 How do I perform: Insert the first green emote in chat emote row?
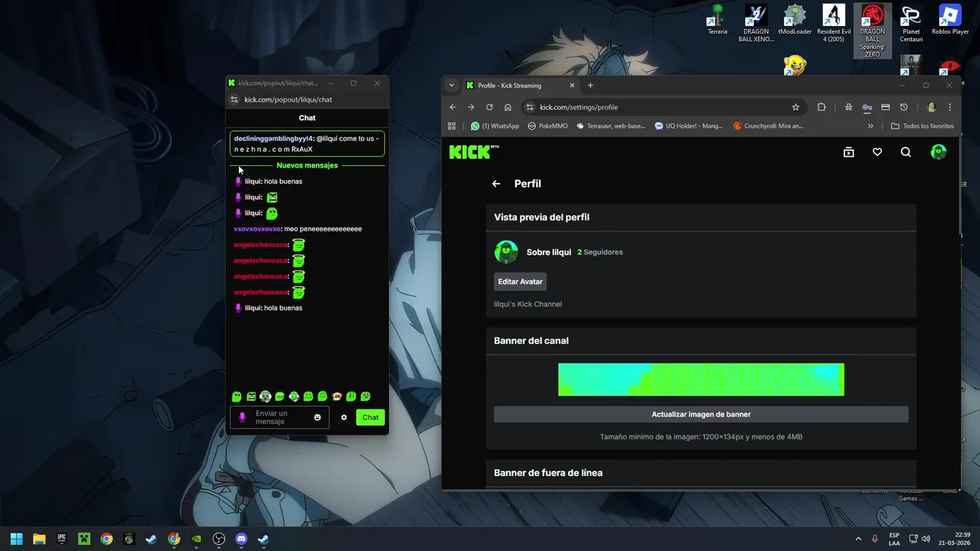click(x=237, y=396)
